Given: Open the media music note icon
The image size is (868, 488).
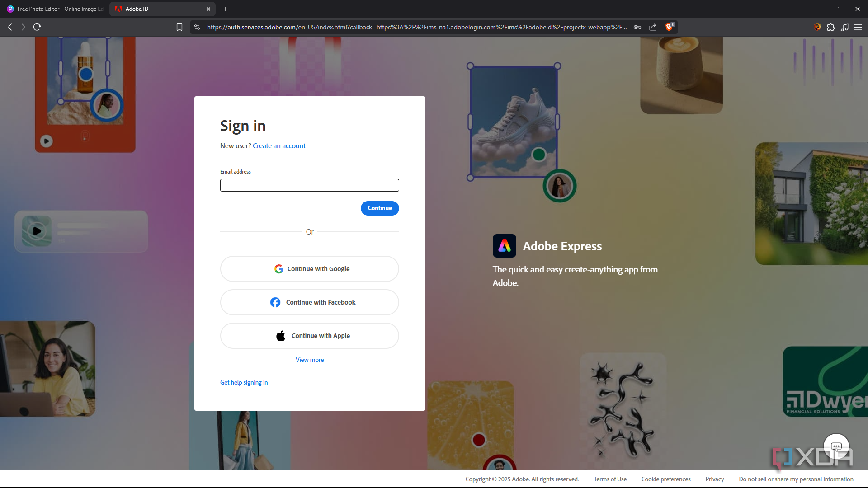Looking at the screenshot, I should pyautogui.click(x=844, y=27).
